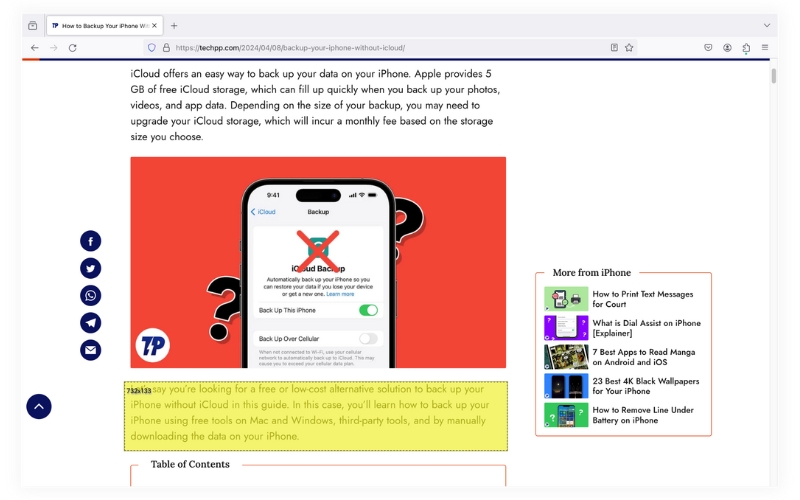Click the Black Wallpapers thumbnail
Screen dimensions: 800x500
[x=566, y=386]
